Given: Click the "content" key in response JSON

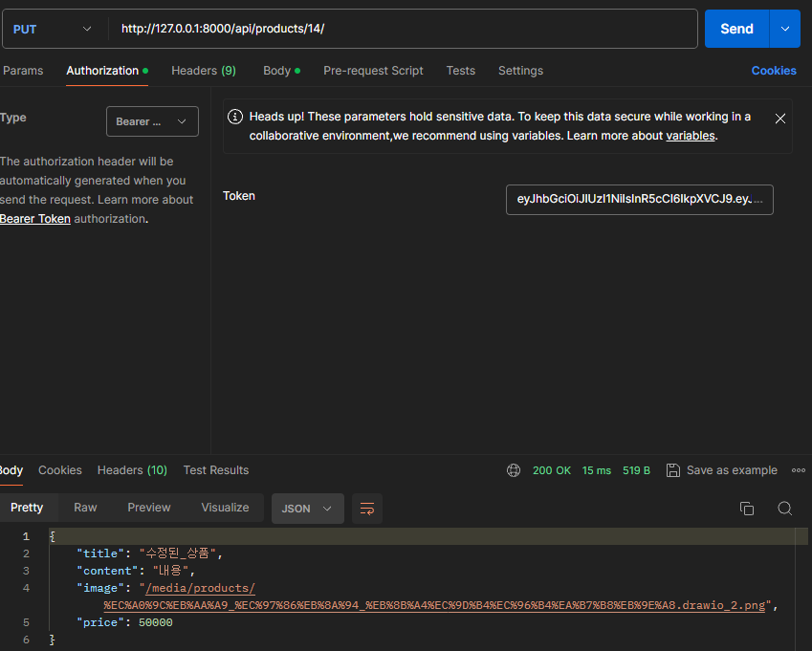Looking at the screenshot, I should [107, 571].
